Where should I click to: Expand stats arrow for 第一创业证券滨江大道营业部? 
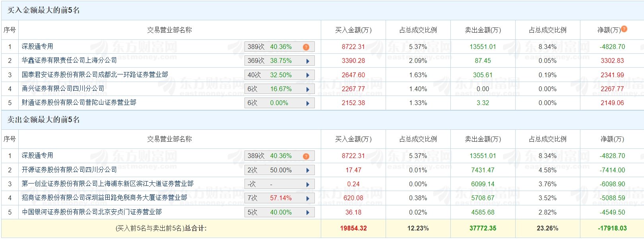(308, 184)
